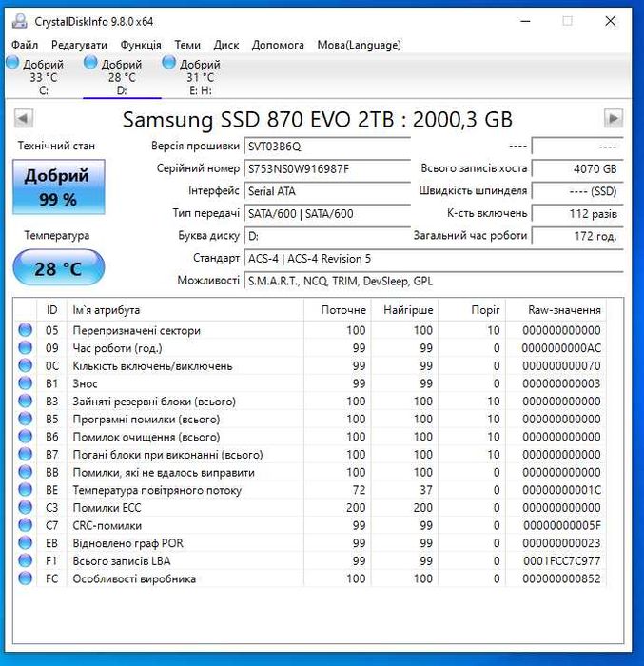Click the status icon for attribute BE

click(26, 490)
